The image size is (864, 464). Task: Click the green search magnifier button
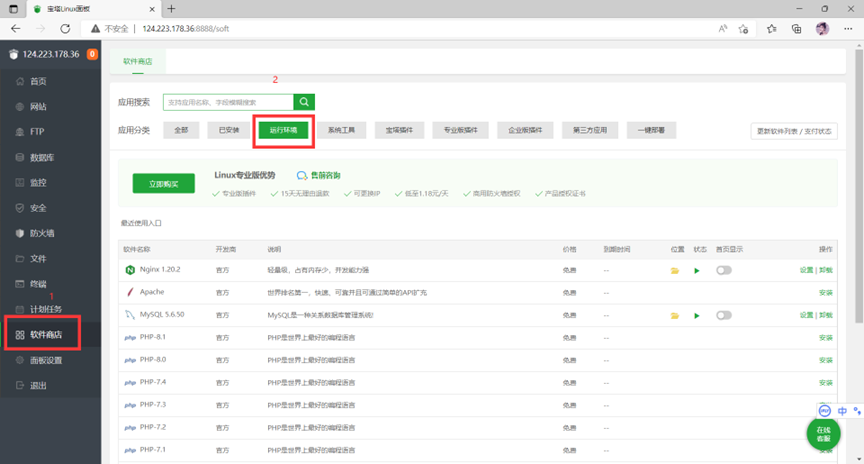pyautogui.click(x=304, y=102)
